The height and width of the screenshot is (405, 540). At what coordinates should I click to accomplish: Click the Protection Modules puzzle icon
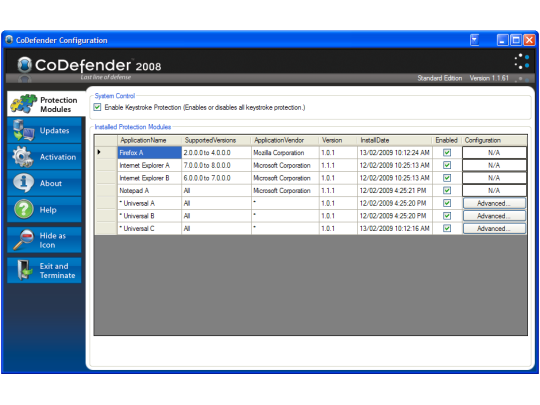point(23,104)
